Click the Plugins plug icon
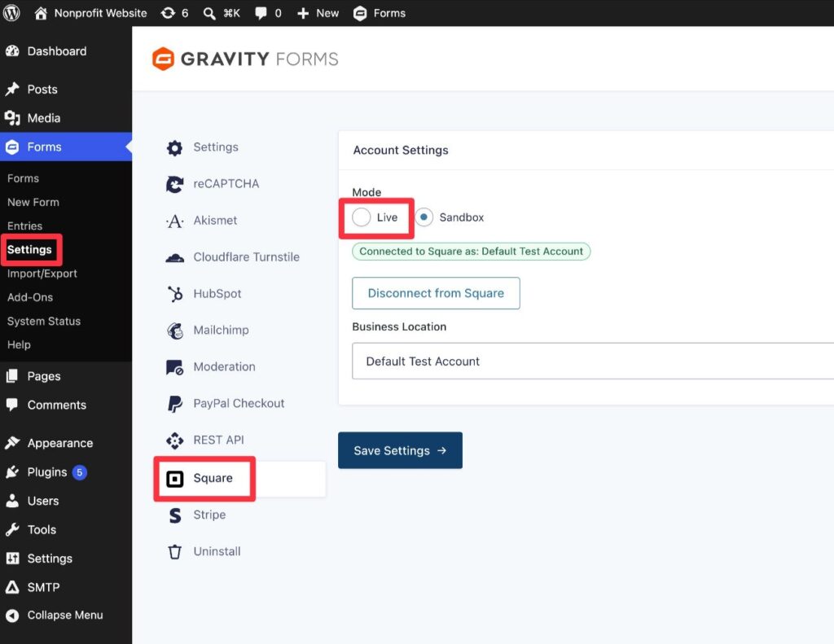This screenshot has width=834, height=644. tap(12, 471)
